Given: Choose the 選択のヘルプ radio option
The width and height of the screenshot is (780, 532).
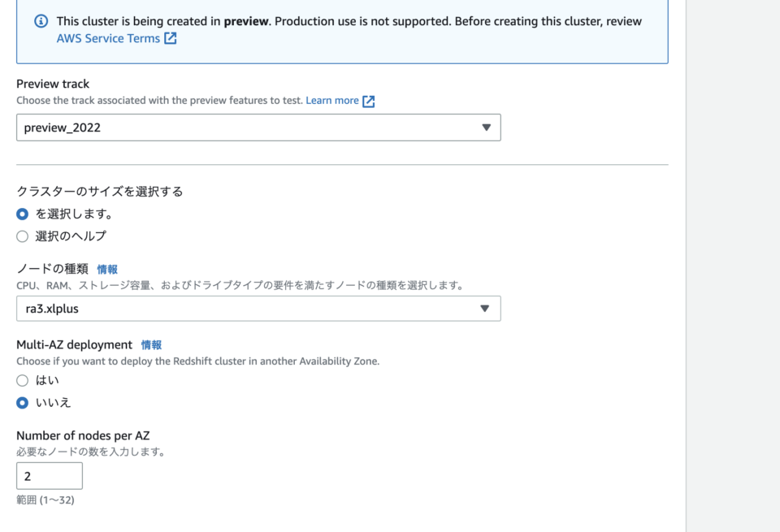Looking at the screenshot, I should 23,236.
